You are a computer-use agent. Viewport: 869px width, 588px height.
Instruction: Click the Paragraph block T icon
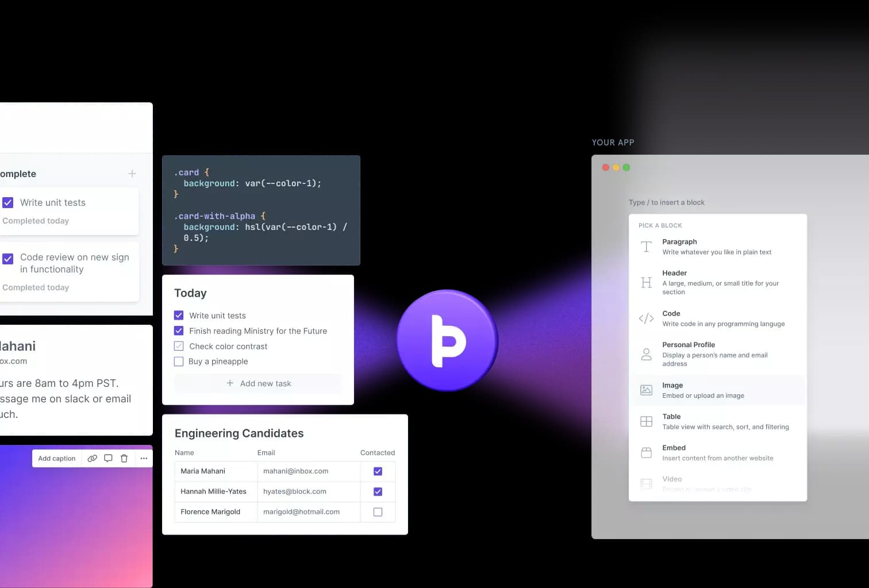[x=647, y=247]
